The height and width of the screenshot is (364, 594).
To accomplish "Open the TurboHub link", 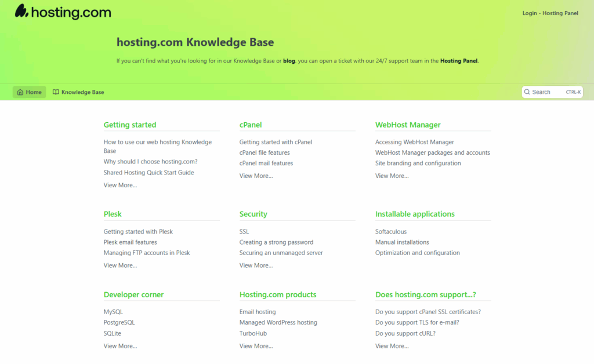I will (x=253, y=333).
